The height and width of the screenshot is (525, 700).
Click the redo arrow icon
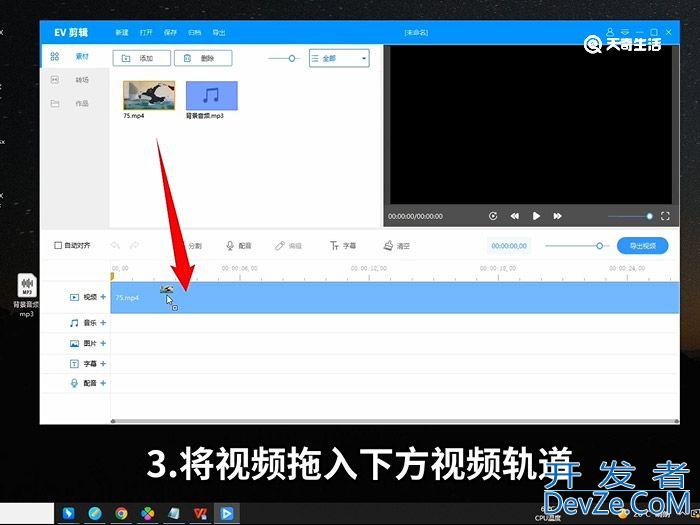pos(134,245)
